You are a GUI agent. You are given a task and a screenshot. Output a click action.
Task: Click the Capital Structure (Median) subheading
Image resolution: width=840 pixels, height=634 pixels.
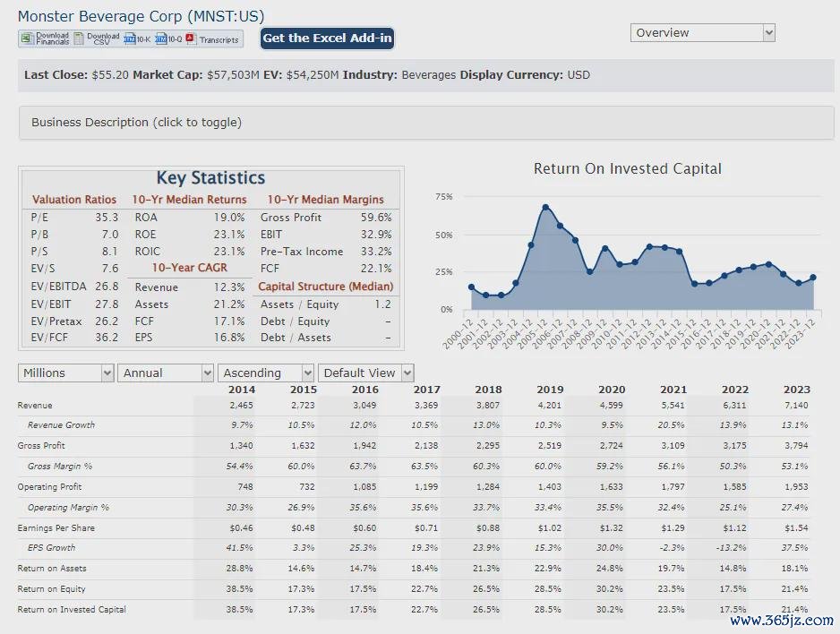pyautogui.click(x=326, y=287)
